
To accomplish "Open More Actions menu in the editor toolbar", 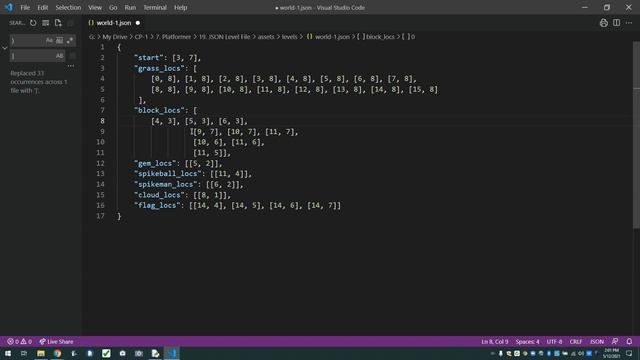I will click(x=629, y=23).
